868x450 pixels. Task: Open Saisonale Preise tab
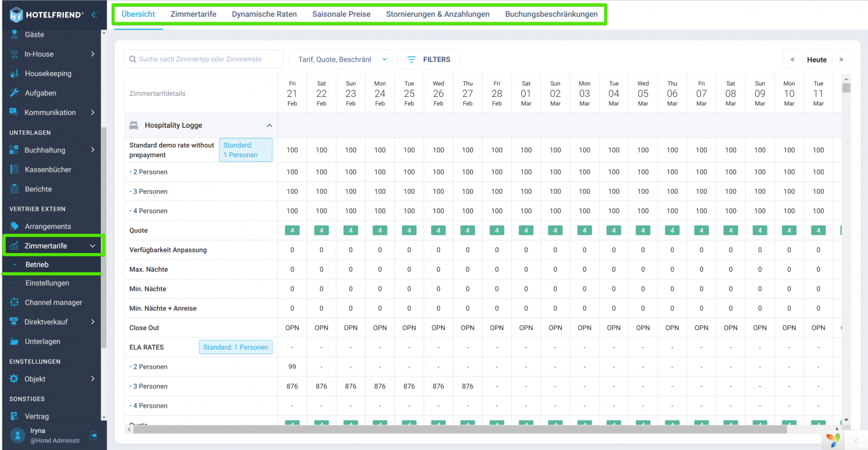tap(341, 14)
